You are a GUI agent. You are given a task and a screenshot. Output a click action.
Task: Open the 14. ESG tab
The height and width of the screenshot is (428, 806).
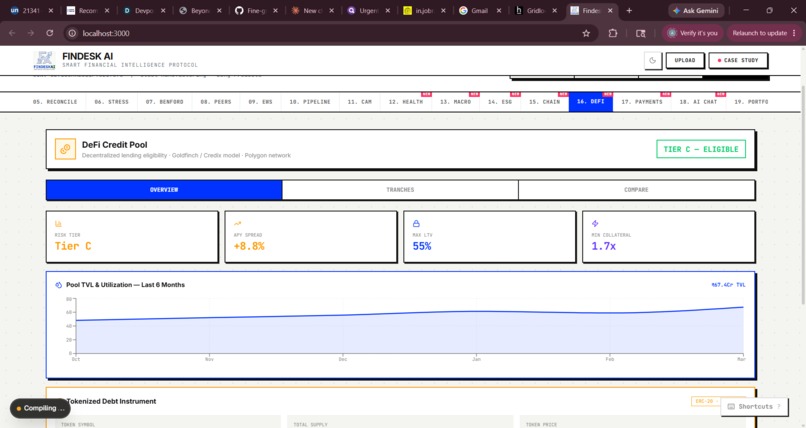point(500,102)
